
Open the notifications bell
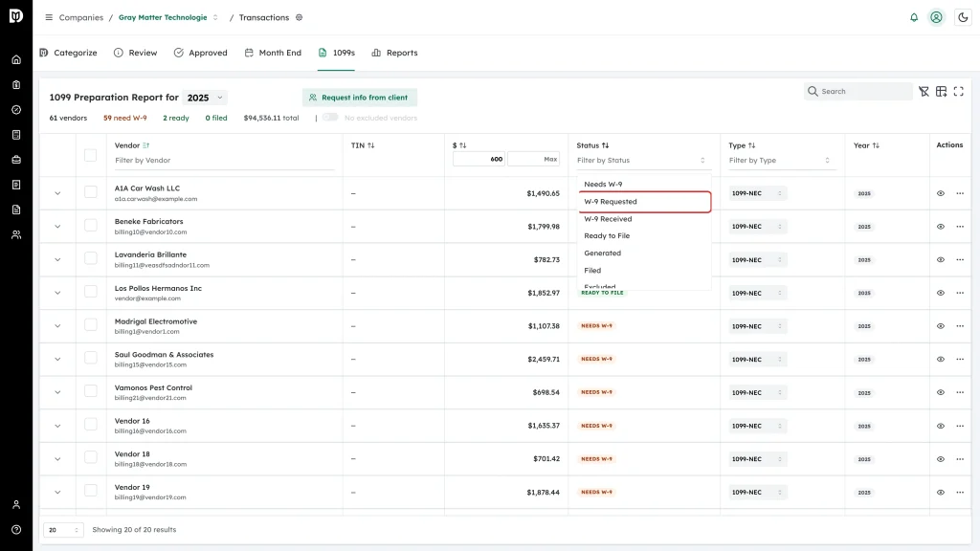(914, 17)
